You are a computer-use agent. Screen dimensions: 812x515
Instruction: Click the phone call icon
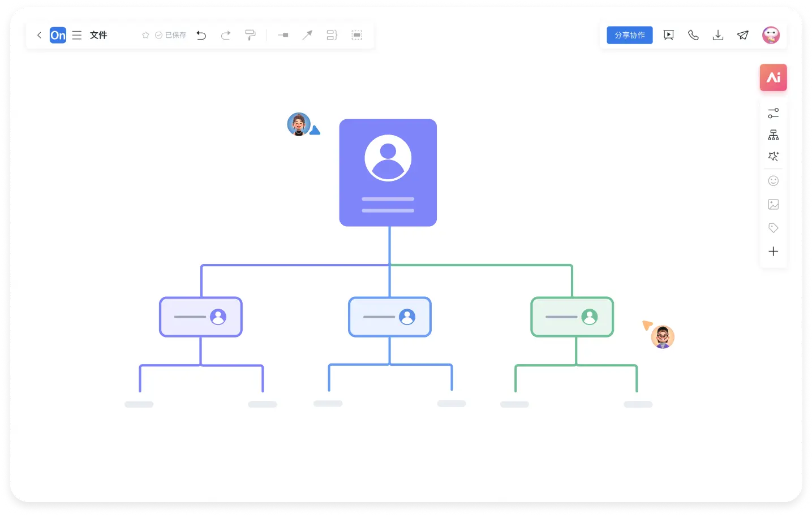[x=693, y=35]
